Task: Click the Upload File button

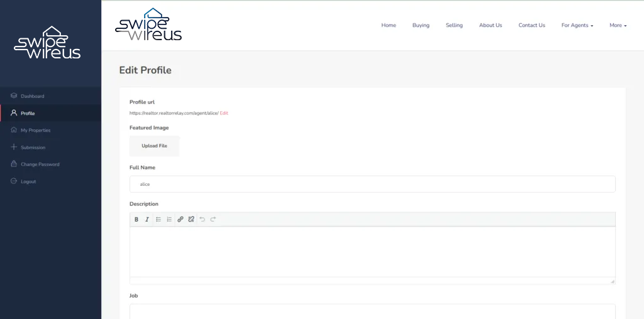Action: point(155,146)
